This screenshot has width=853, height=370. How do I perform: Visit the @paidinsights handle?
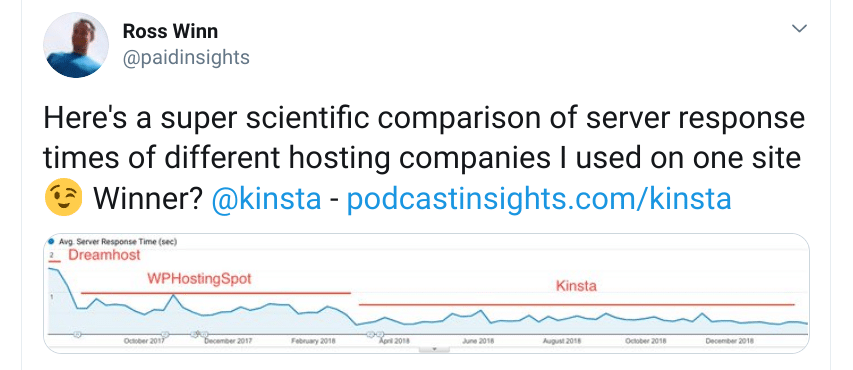pyautogui.click(x=186, y=57)
